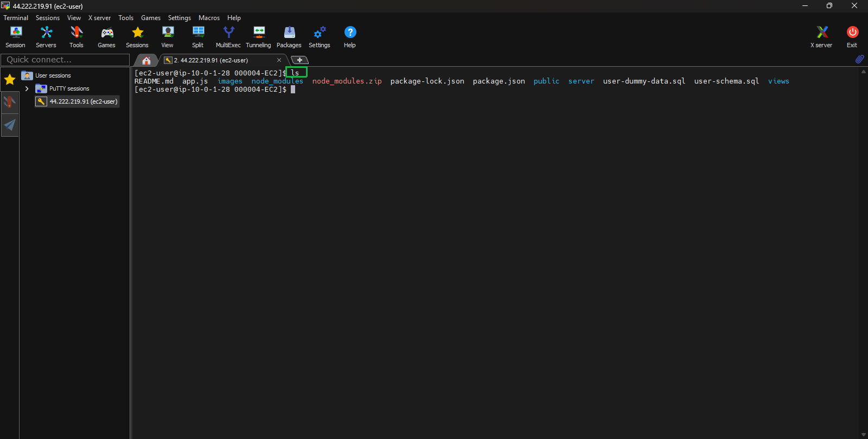The height and width of the screenshot is (439, 868).
Task: Open the sidebar tools knife tab
Action: click(x=10, y=102)
